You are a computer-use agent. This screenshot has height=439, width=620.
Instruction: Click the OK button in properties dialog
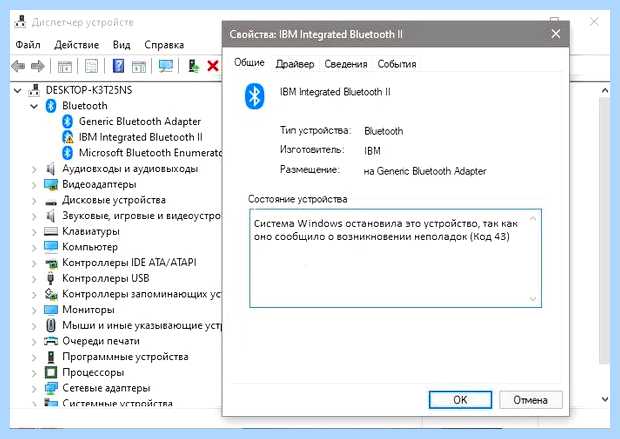(460, 400)
